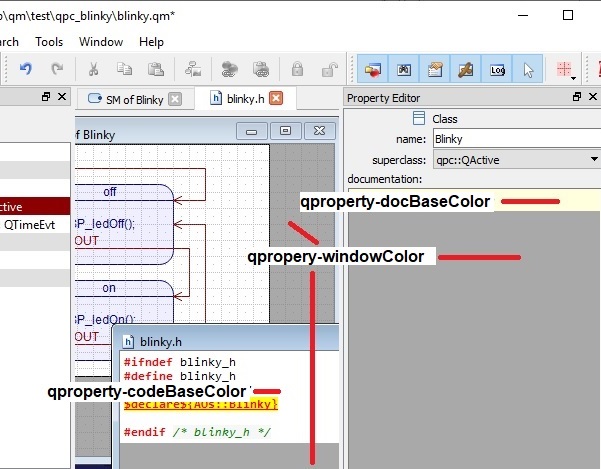Float the Property Editor panel
Viewport: 601px width, 469px height.
(577, 97)
